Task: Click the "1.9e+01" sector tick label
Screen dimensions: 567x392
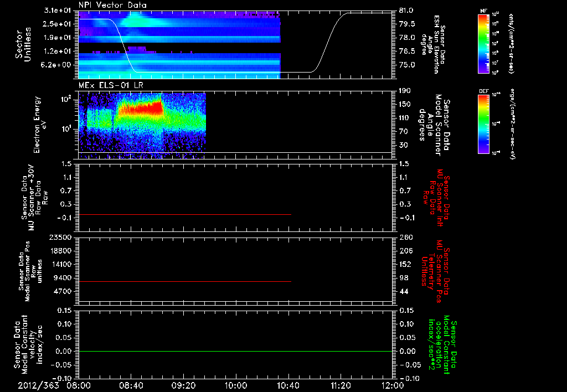Action: (58, 38)
